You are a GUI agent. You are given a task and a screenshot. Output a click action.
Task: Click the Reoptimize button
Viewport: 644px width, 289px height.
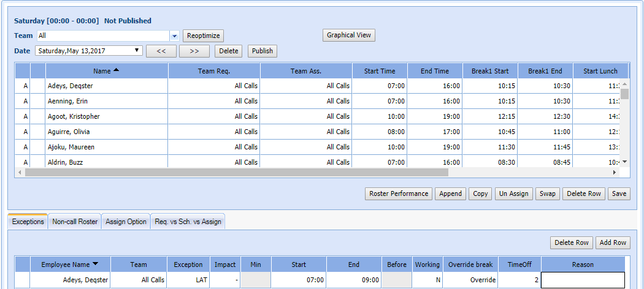pos(203,36)
